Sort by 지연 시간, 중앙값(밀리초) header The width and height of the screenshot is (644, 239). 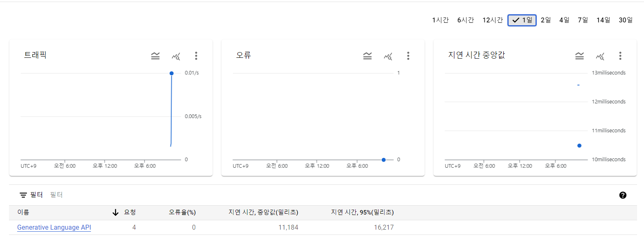pos(263,213)
